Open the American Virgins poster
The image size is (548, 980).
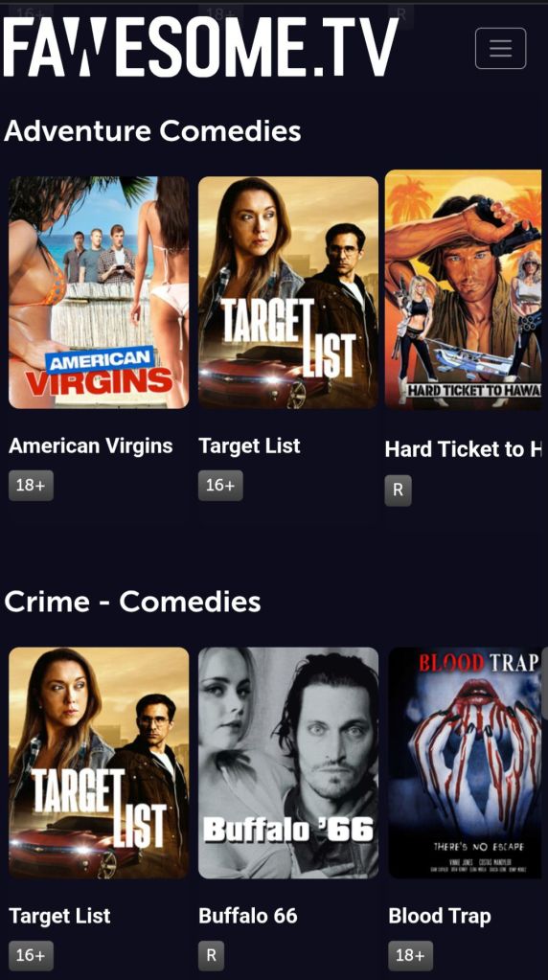click(99, 292)
